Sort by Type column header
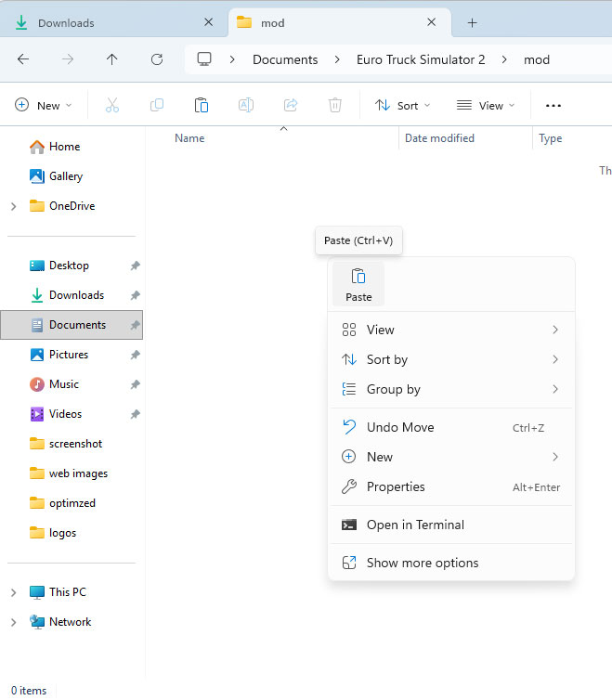This screenshot has height=700, width=612. point(550,138)
